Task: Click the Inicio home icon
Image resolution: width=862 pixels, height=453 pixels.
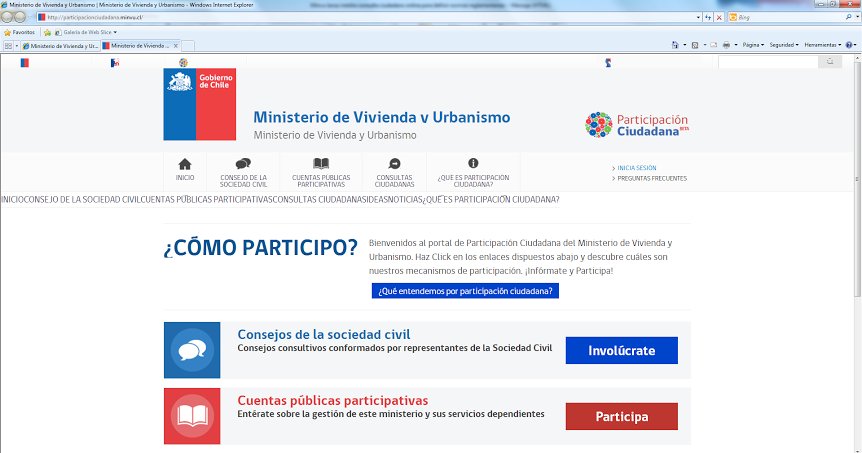Action: click(184, 164)
